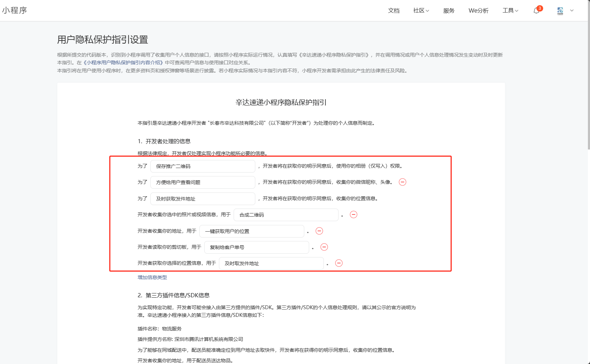The width and height of the screenshot is (590, 364).
Task: Click the 方便给用户查看问题 input field
Action: [203, 182]
